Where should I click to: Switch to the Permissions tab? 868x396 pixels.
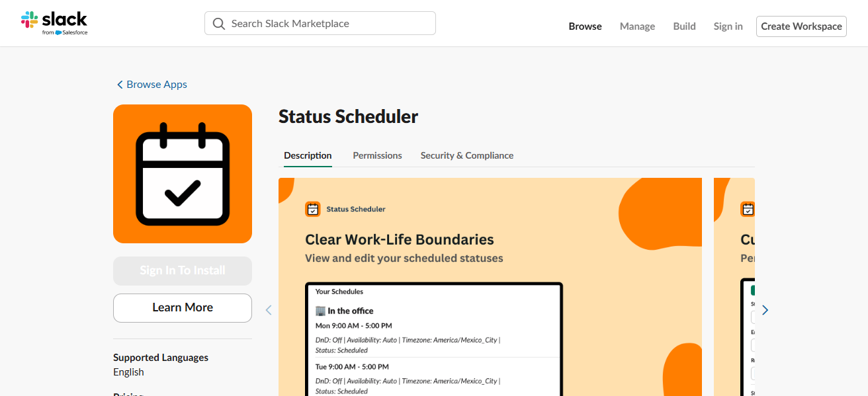pos(377,155)
